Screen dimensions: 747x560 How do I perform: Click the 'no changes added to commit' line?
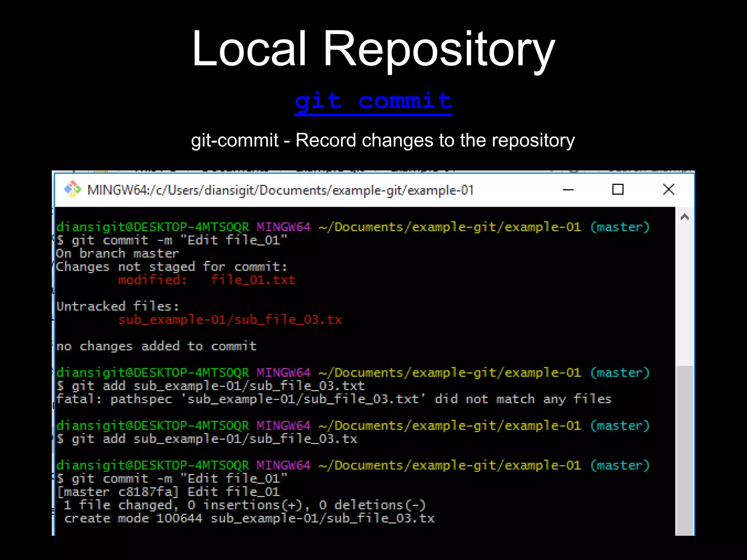pos(156,346)
